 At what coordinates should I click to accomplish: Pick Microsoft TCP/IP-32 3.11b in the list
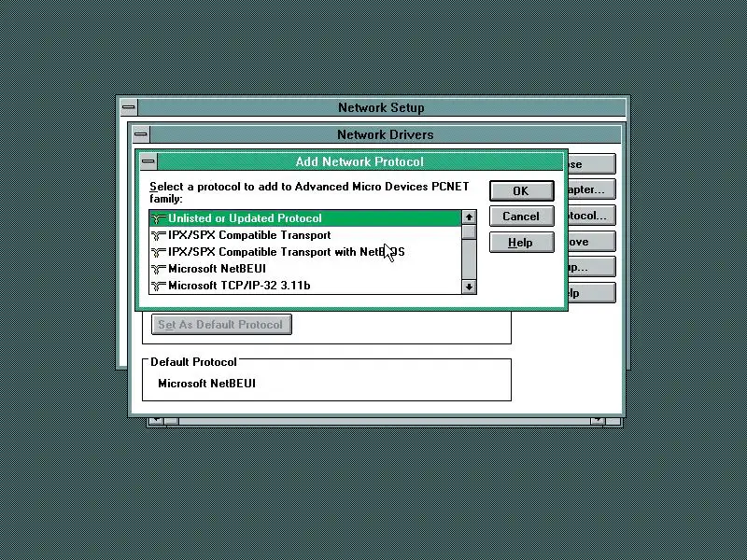pos(305,286)
